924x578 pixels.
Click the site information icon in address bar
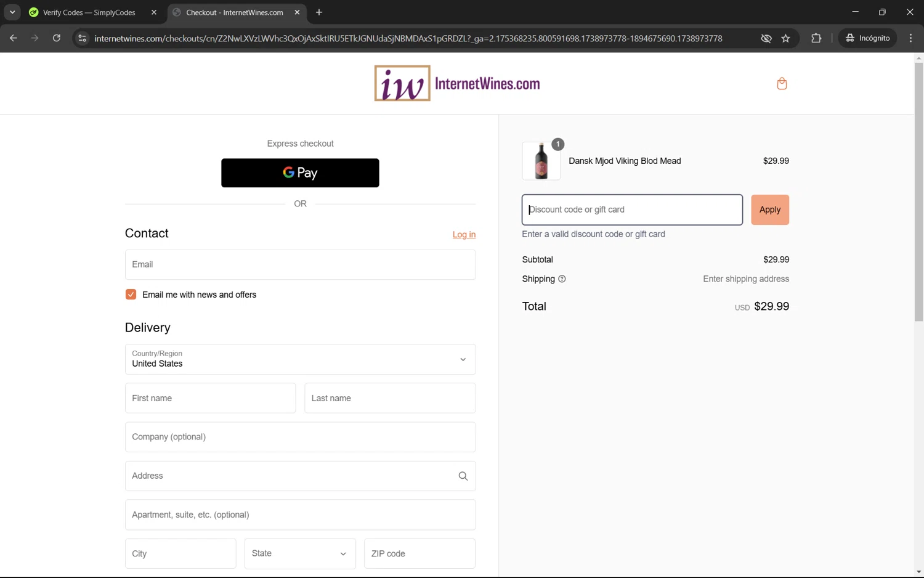pos(82,38)
